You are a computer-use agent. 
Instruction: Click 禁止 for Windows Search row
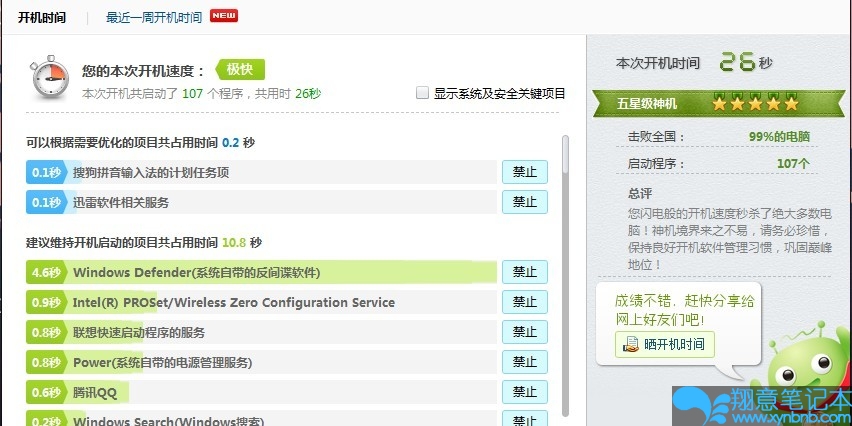(524, 418)
